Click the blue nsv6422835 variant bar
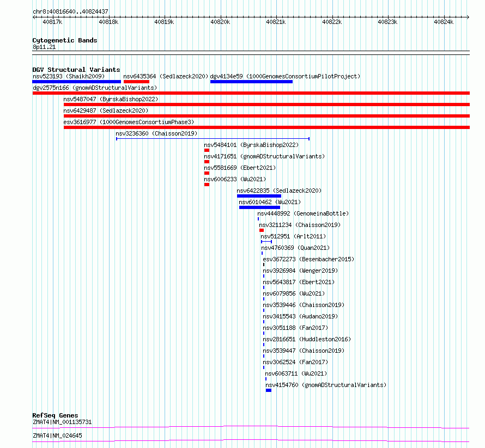The image size is (485, 448). coord(259,196)
